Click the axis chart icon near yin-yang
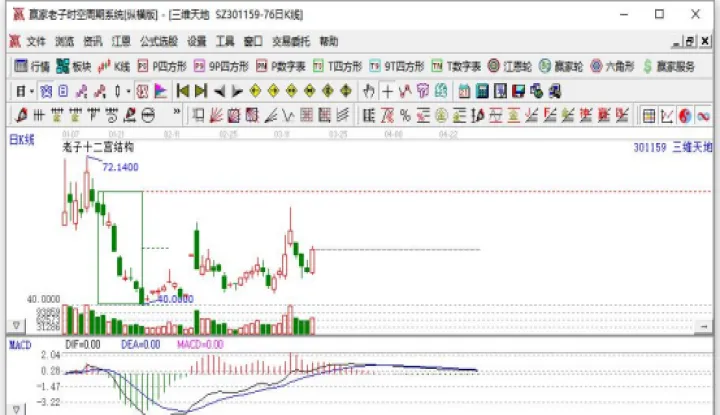Image resolution: width=720 pixels, height=415 pixels. pos(667,116)
